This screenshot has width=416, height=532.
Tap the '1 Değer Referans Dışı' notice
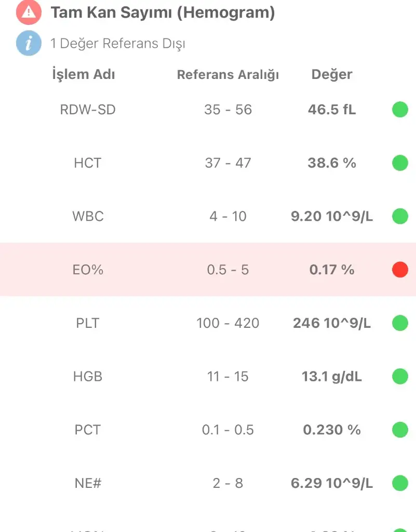117,44
